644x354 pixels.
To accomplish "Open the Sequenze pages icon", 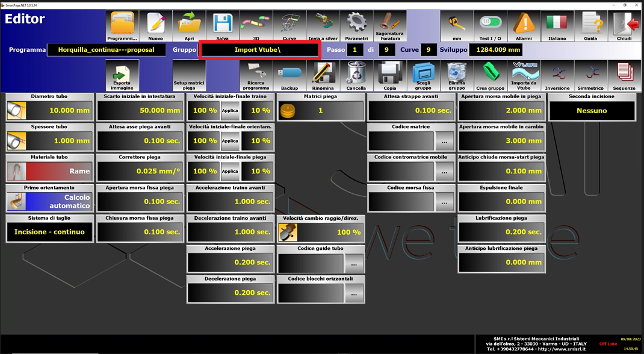I will coord(624,76).
